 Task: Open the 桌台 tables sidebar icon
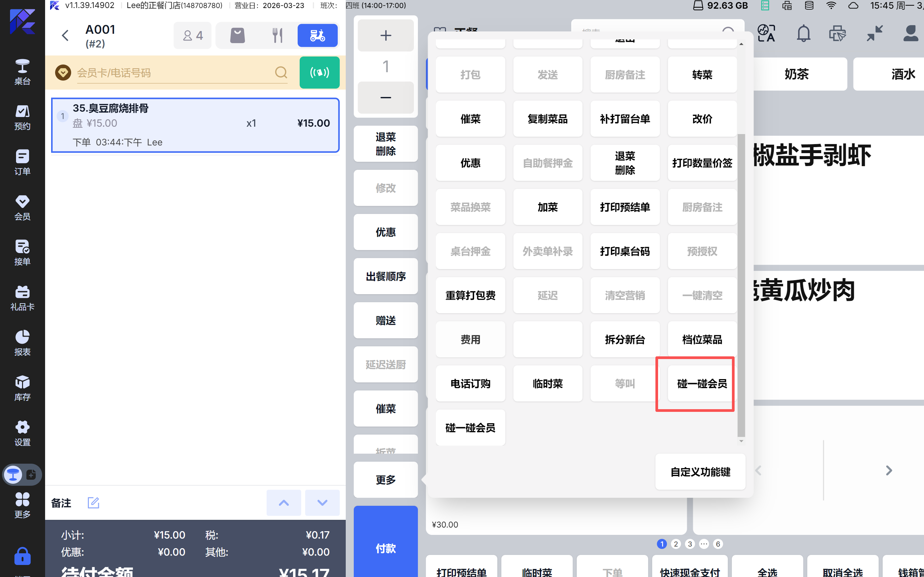22,72
